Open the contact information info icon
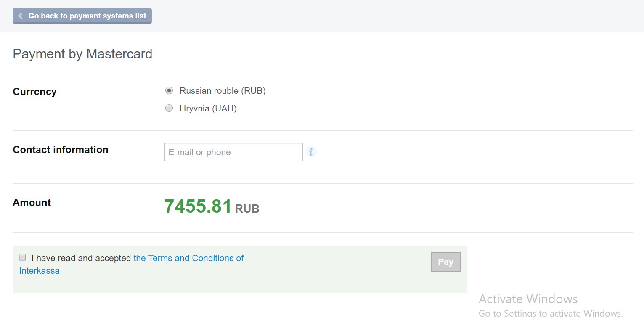 tap(311, 152)
